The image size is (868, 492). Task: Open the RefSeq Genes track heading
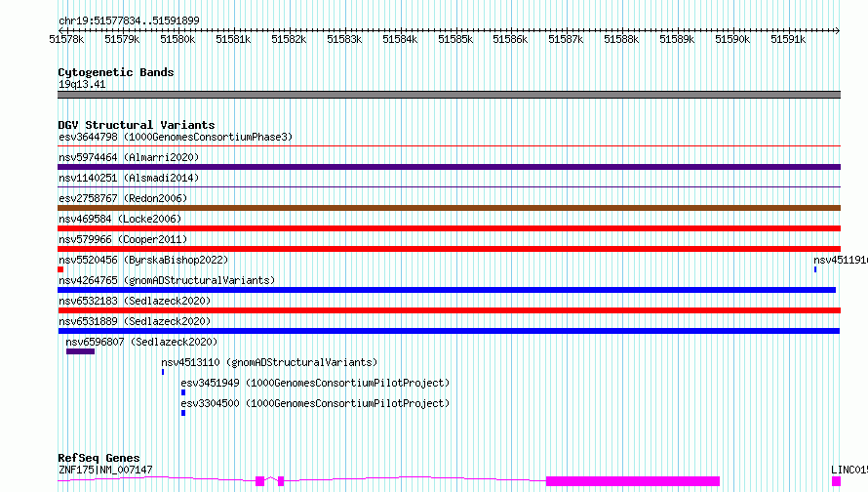[x=99, y=458]
